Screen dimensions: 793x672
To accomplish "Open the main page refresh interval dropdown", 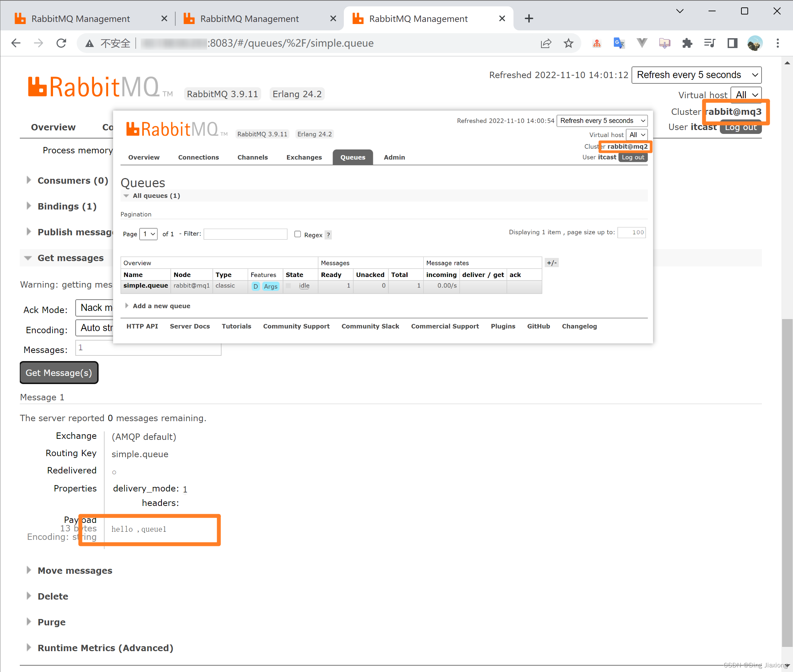I will tap(696, 75).
